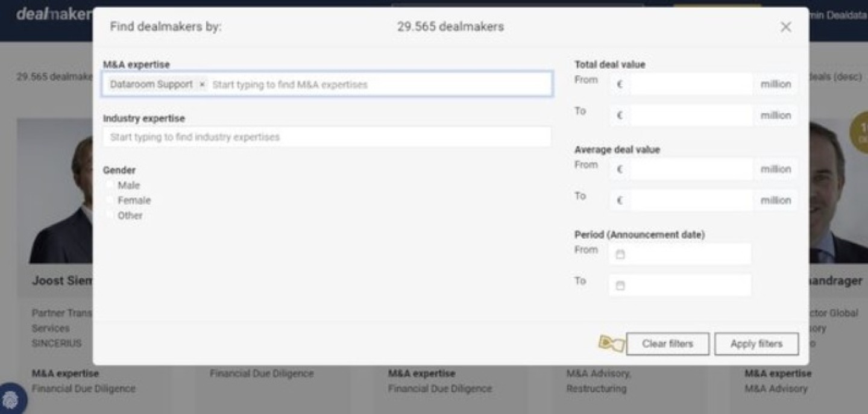Screen dimensions: 868x414
Task: Select the Other gender option
Action: coord(110,216)
